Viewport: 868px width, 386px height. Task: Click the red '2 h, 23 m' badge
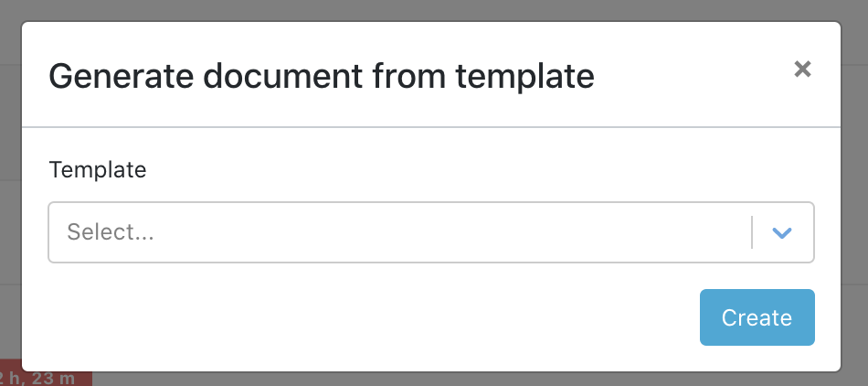tap(46, 378)
